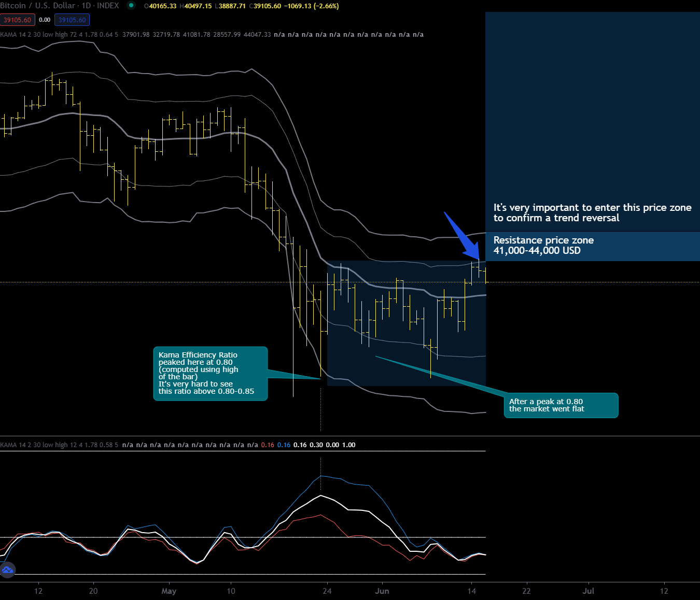Click the red 0.16 value in lower legend

click(x=268, y=445)
